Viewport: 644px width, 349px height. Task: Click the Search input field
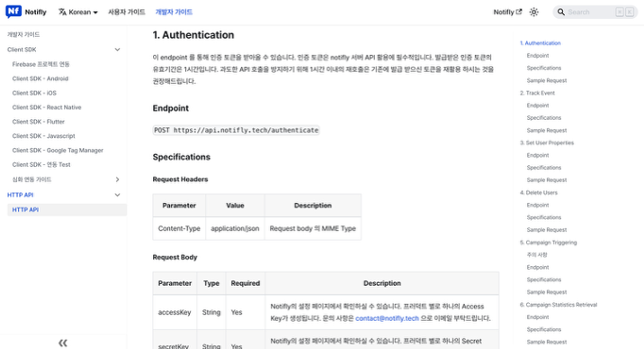pos(595,12)
